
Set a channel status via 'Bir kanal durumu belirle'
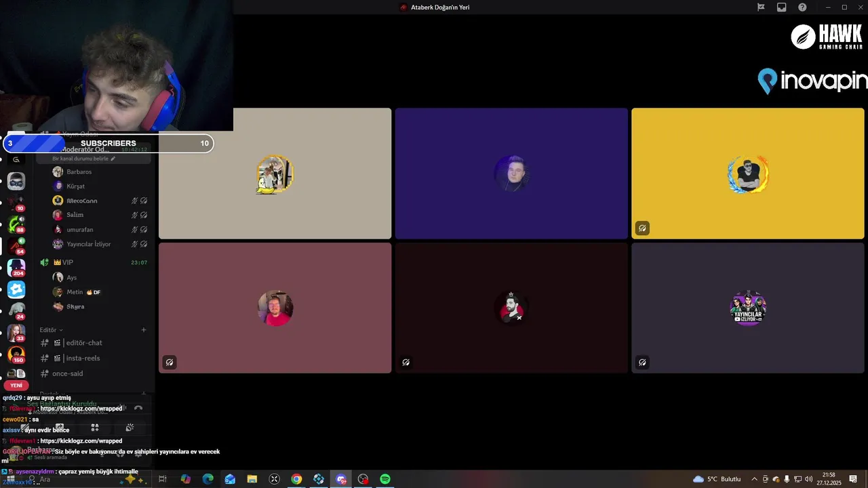(x=80, y=159)
